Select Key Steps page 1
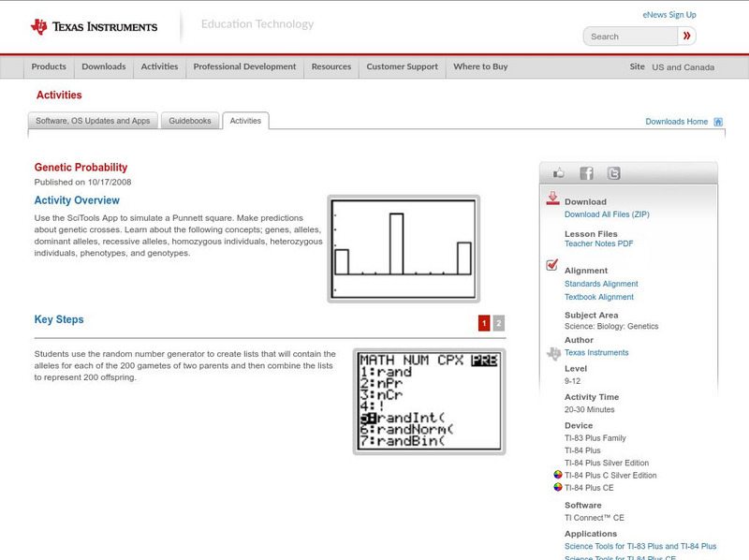 pos(484,323)
